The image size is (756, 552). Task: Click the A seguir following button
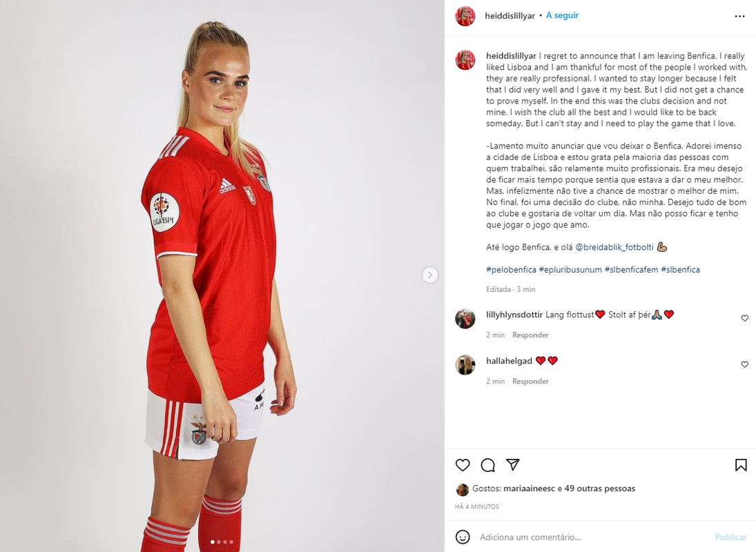point(562,15)
